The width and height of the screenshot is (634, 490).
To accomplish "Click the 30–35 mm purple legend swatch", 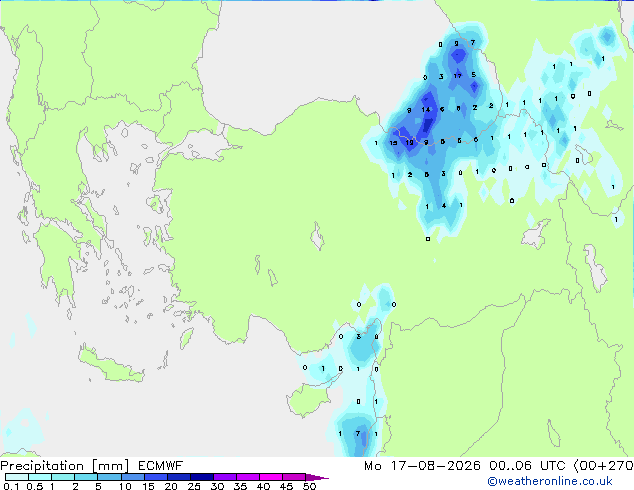I will point(224,477).
